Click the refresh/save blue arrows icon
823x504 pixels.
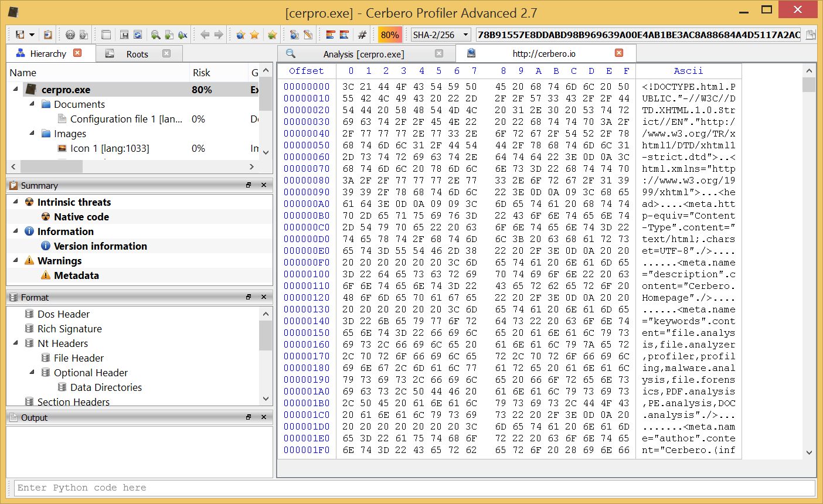pos(138,35)
